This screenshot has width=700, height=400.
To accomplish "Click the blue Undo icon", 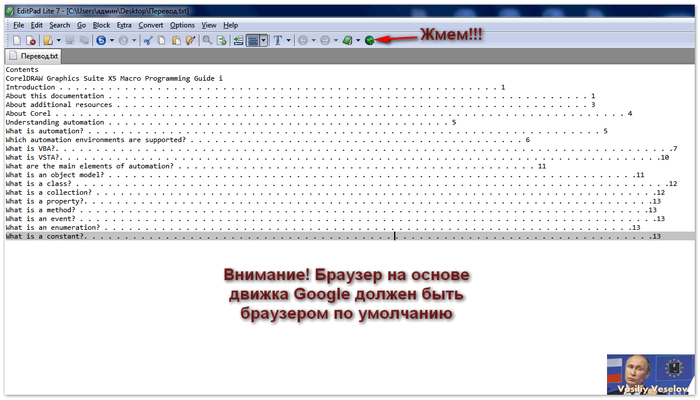I will point(101,41).
